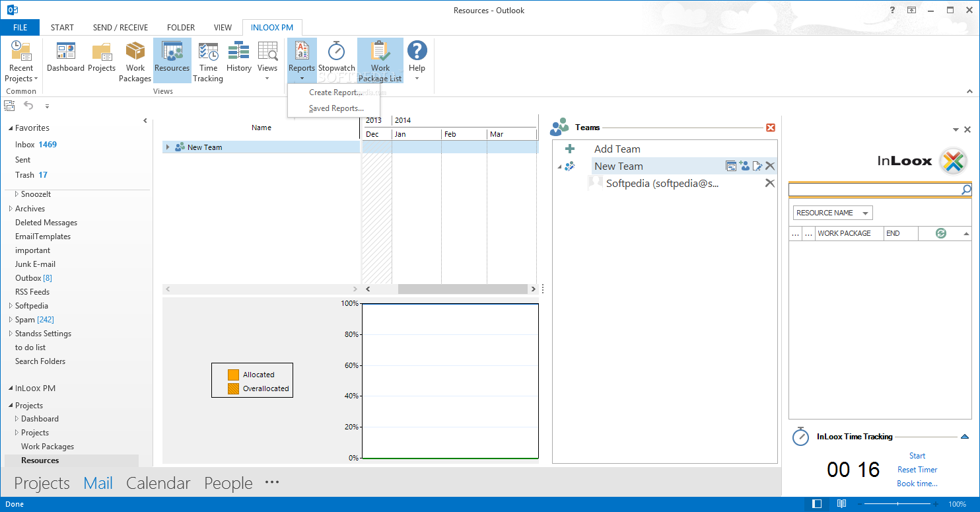Close the Teams panel with the red X
The width and height of the screenshot is (980, 512).
(x=770, y=128)
